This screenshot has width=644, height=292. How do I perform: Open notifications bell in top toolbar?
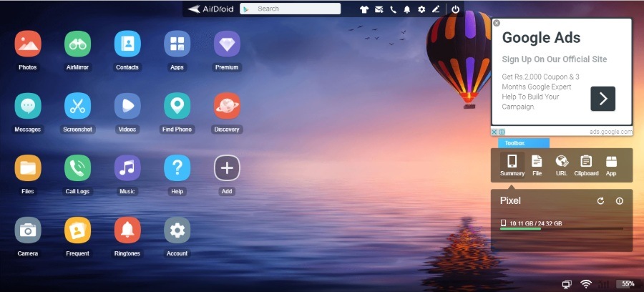click(407, 9)
